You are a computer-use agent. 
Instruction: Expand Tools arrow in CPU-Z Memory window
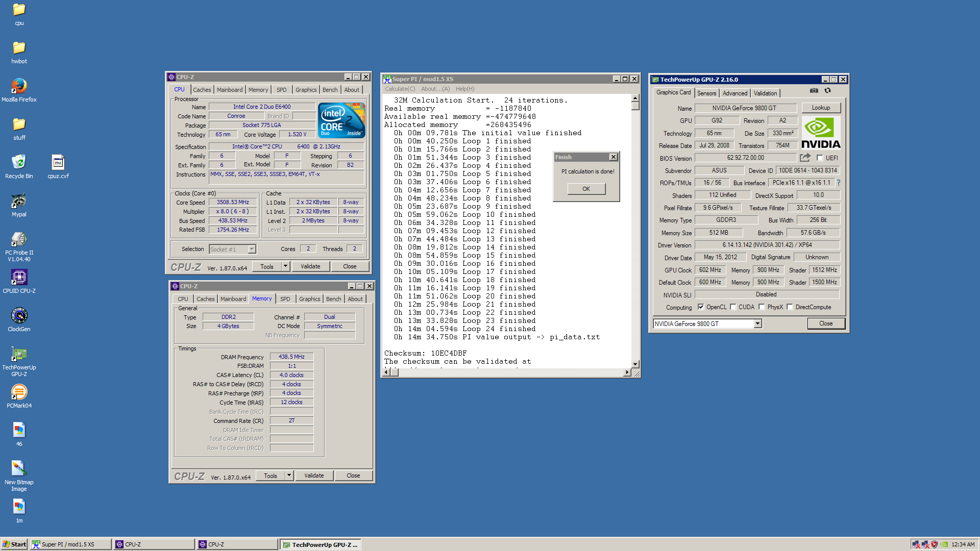pos(289,475)
